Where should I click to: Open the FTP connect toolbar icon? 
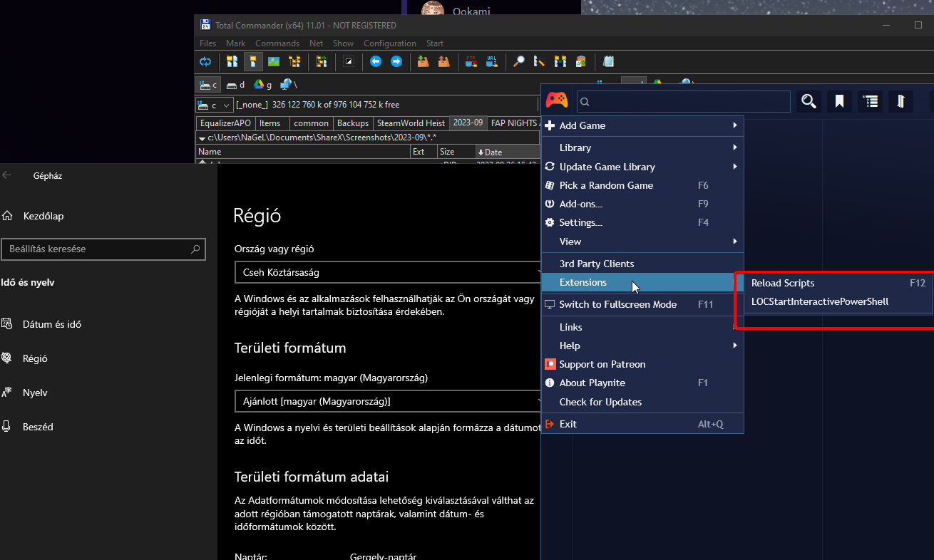click(471, 62)
